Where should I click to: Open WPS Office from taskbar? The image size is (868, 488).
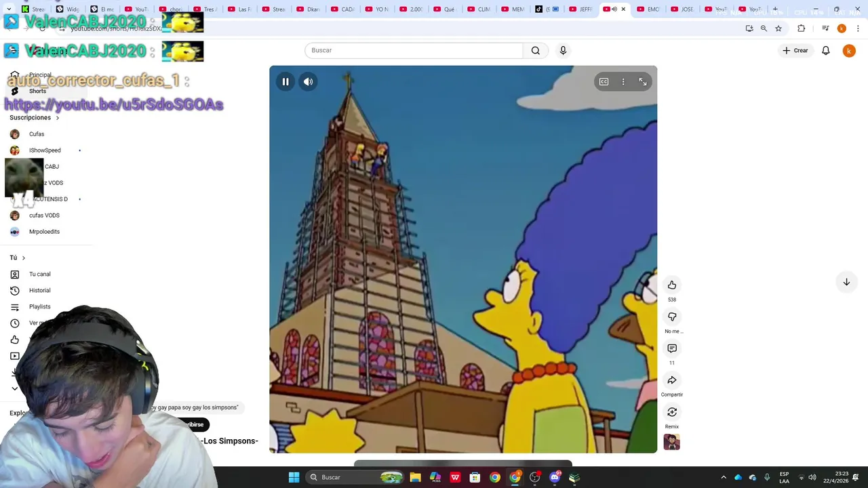click(x=455, y=477)
